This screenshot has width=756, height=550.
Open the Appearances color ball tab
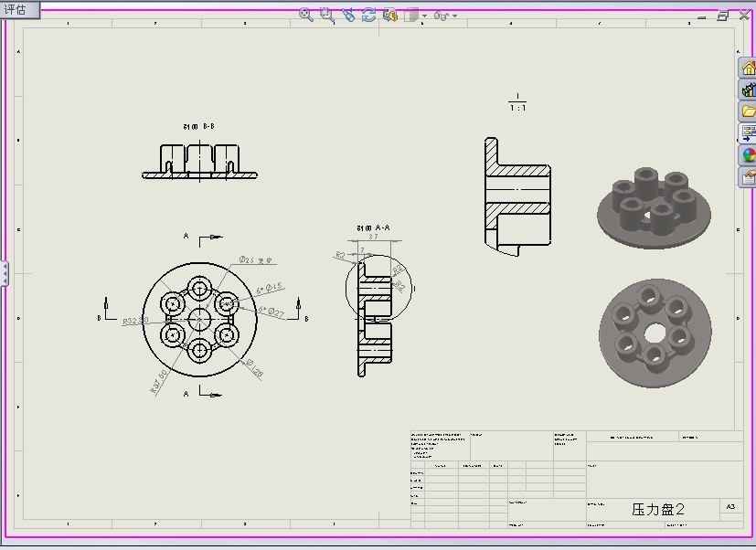click(748, 155)
